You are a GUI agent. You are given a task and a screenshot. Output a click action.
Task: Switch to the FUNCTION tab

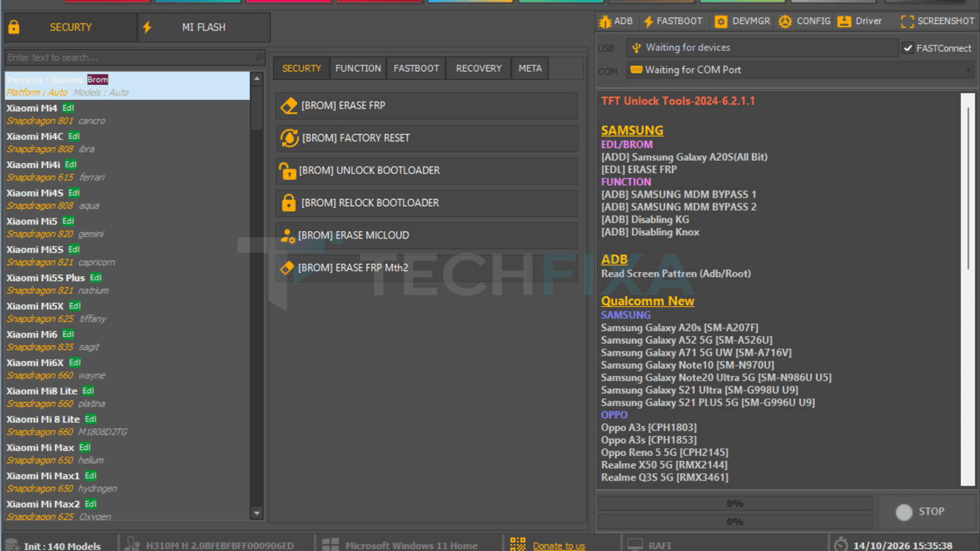tap(358, 69)
